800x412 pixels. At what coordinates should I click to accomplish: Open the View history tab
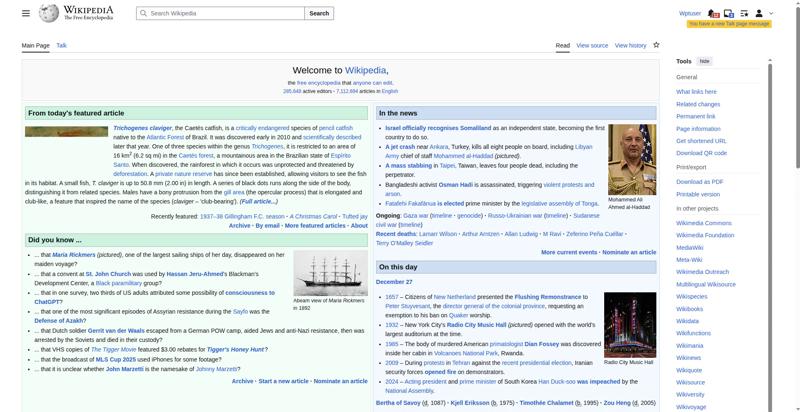630,45
